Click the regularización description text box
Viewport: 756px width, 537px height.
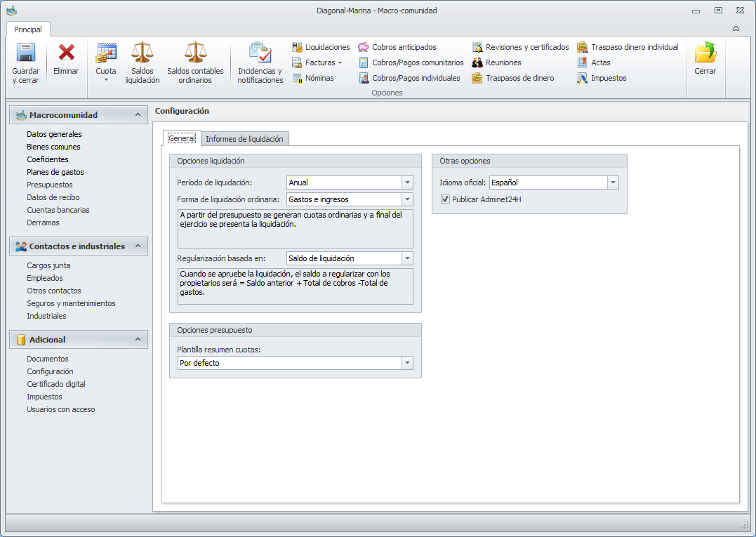tap(295, 286)
